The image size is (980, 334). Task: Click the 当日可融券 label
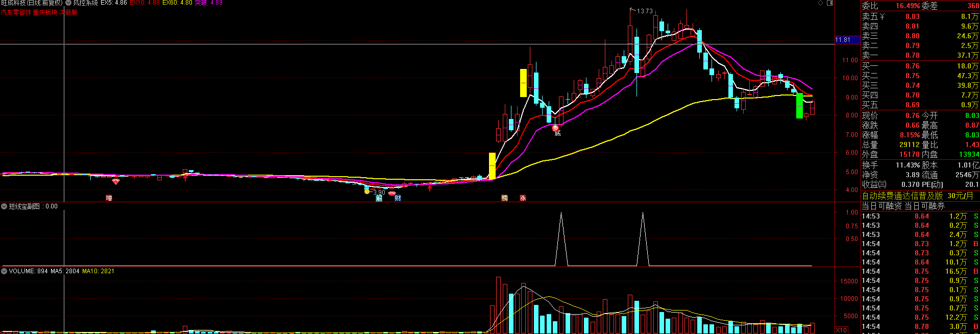point(924,206)
